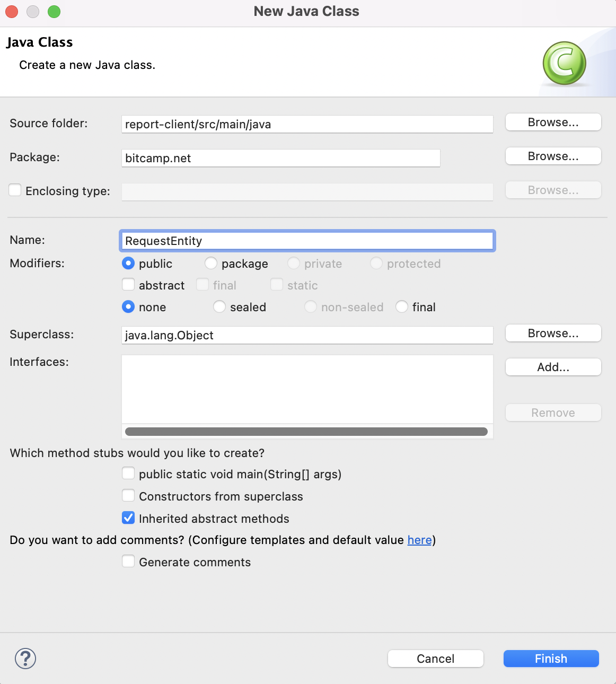The image size is (616, 684).
Task: Enable public static void main stub
Action: point(128,473)
